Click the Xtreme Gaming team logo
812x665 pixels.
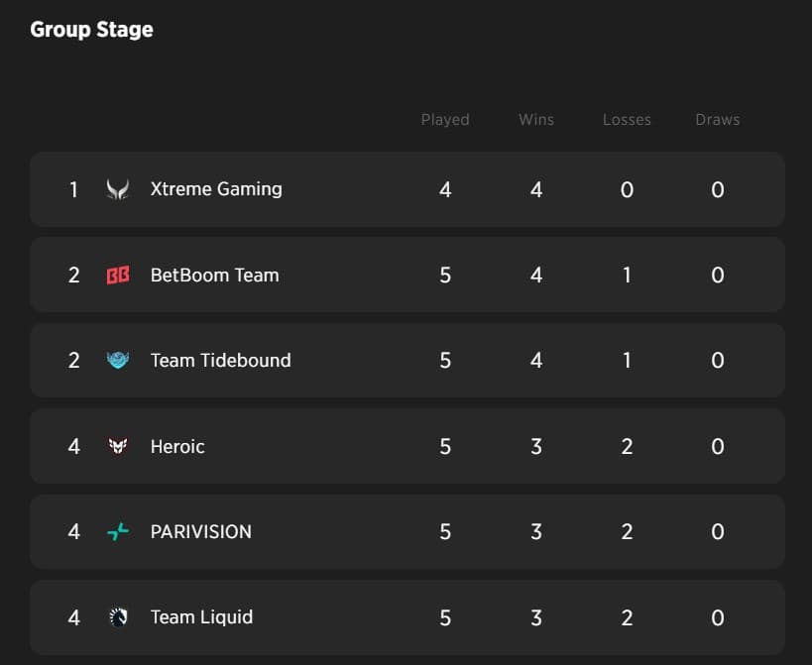(118, 189)
